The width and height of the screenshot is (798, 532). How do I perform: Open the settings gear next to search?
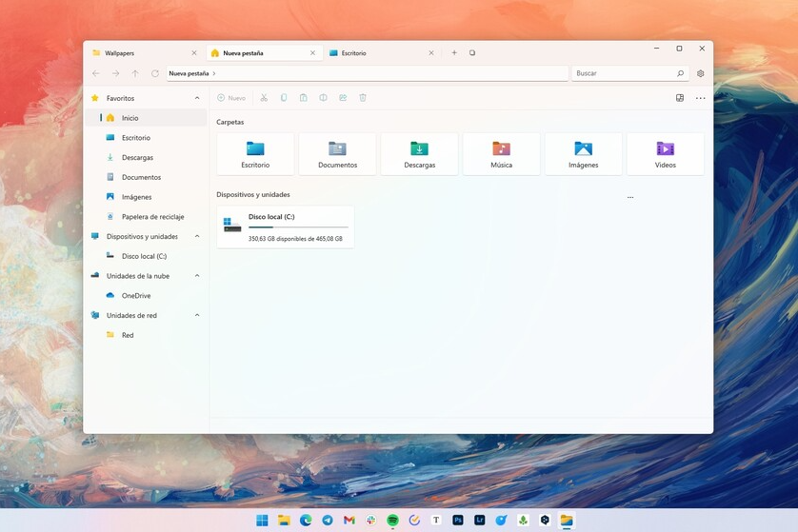[700, 73]
